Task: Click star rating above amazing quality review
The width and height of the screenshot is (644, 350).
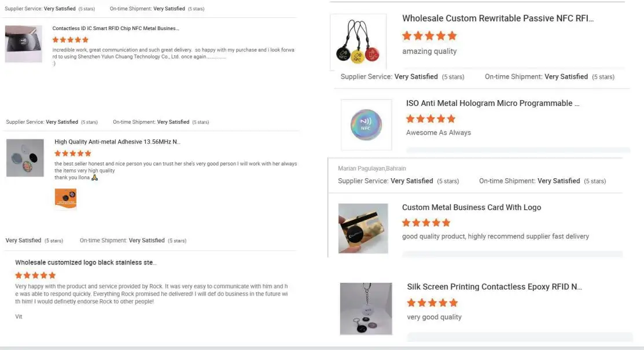Action: pos(429,36)
